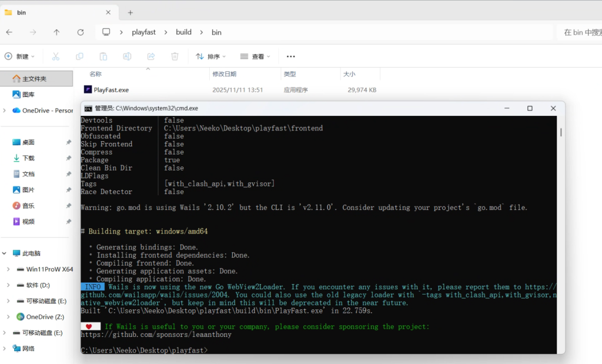Screen dimensions: 602x364
Task: Click the cmd window vertical scrollbar
Action: pyautogui.click(x=561, y=235)
